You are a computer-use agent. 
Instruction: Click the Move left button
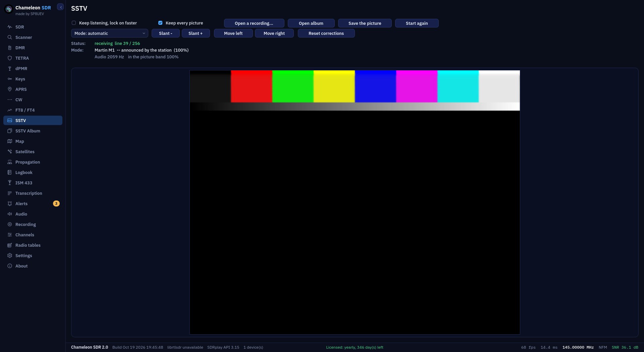point(233,33)
